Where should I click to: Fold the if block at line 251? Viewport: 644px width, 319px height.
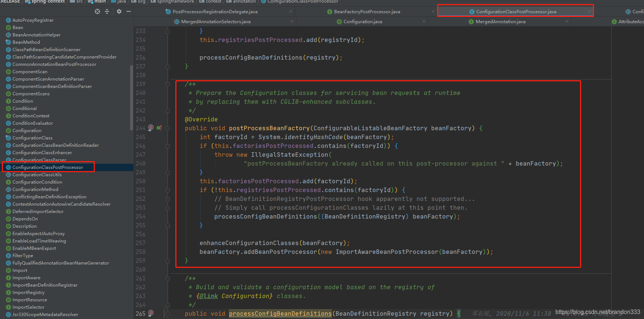coord(168,190)
